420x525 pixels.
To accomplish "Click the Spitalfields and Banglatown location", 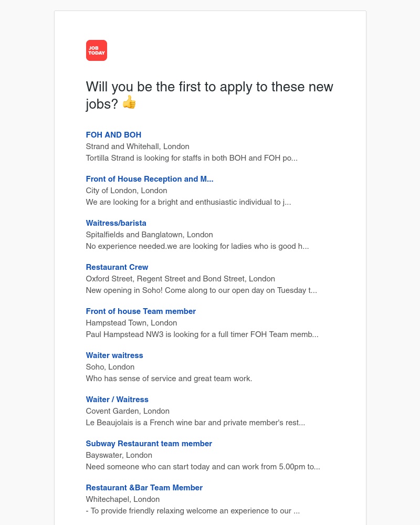I will [x=149, y=235].
